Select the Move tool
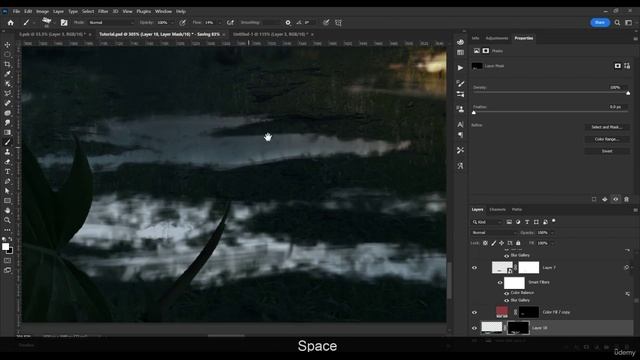This screenshot has height=360, width=640. (x=7, y=44)
